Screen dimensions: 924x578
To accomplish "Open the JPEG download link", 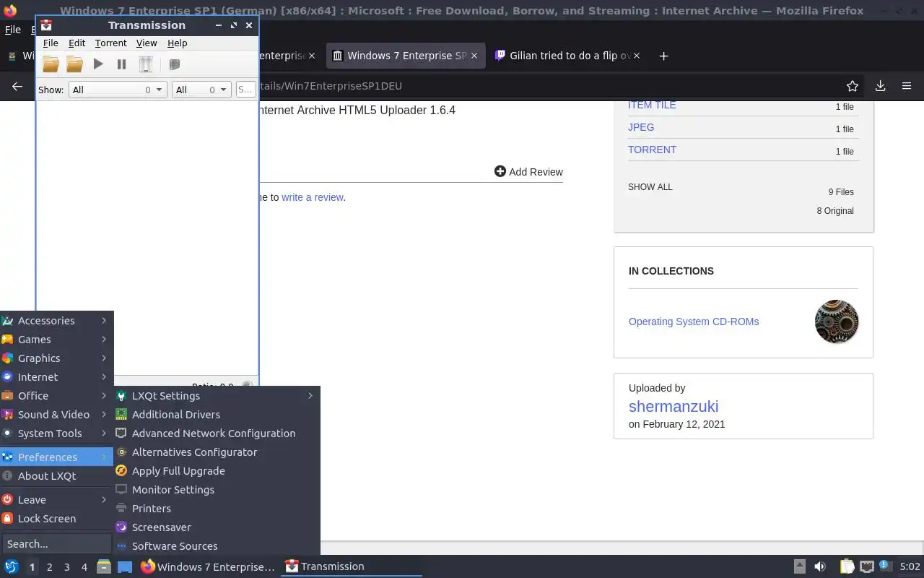I will 641,127.
